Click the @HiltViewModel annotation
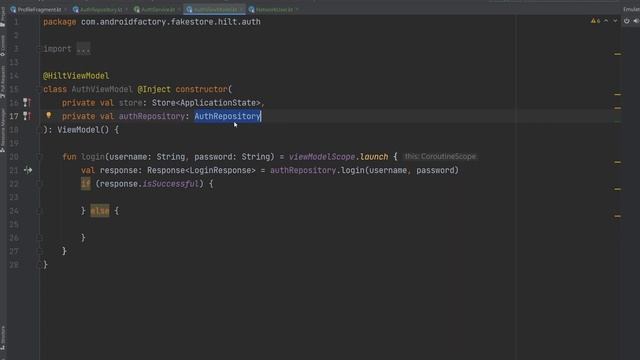The image size is (640, 360). (x=76, y=76)
